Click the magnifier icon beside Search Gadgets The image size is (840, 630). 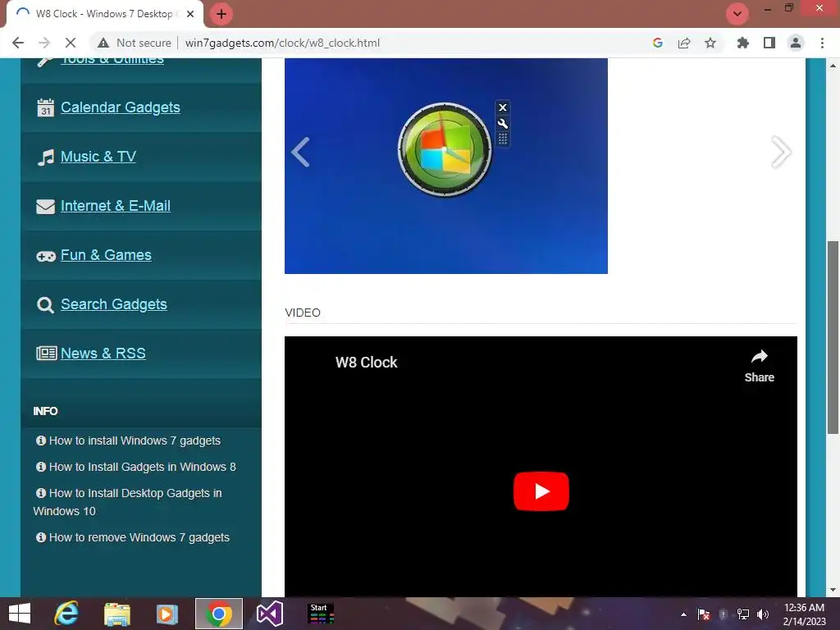pos(46,305)
